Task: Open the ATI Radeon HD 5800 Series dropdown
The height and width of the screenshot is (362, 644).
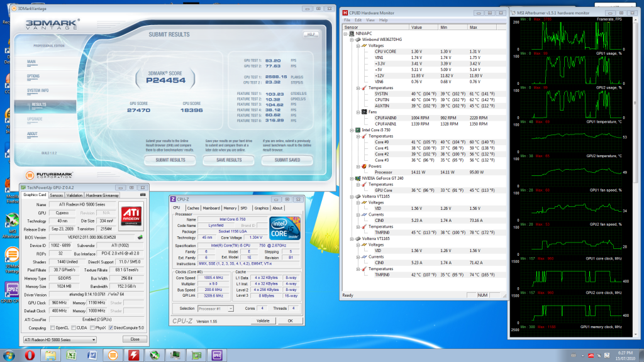Action: point(60,340)
